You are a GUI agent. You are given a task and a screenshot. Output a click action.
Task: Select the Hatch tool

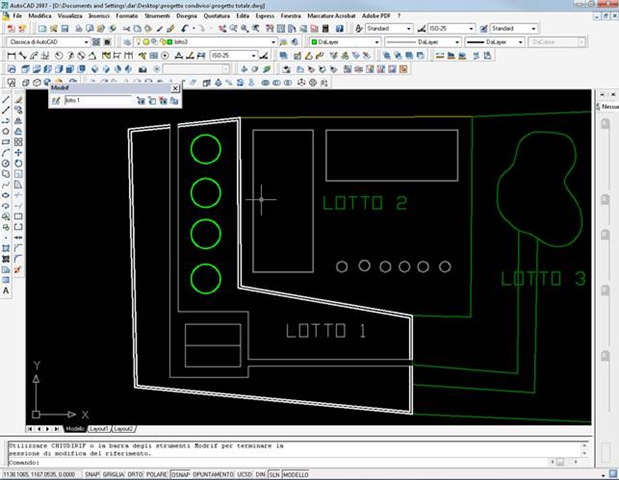tap(6, 248)
